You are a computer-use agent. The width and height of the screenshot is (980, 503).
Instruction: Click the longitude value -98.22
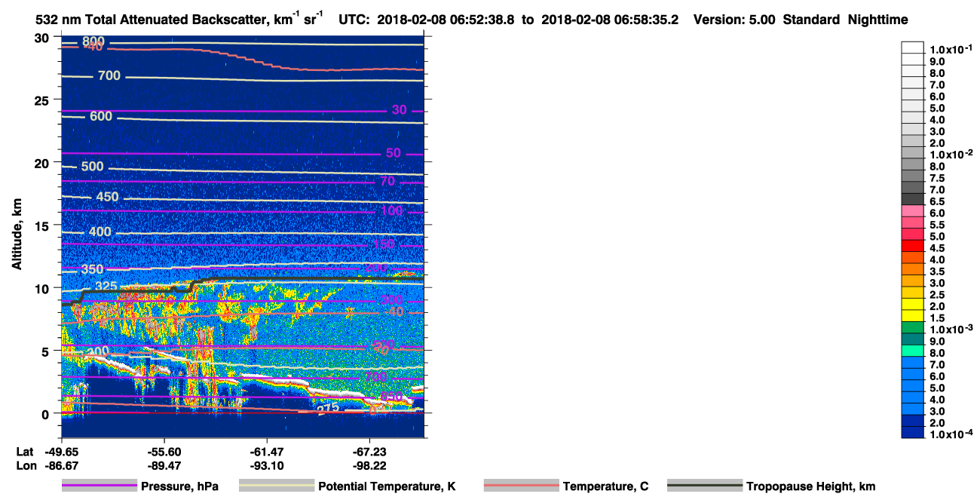coord(369,466)
